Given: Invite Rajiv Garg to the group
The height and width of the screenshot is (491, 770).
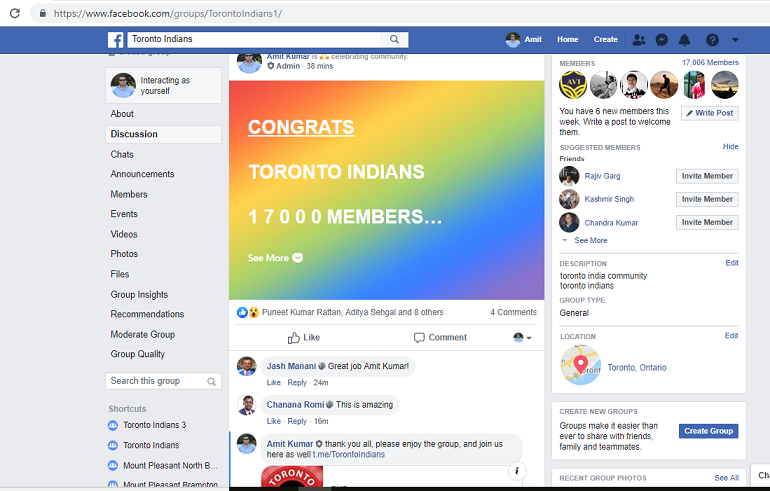Looking at the screenshot, I should pos(707,176).
